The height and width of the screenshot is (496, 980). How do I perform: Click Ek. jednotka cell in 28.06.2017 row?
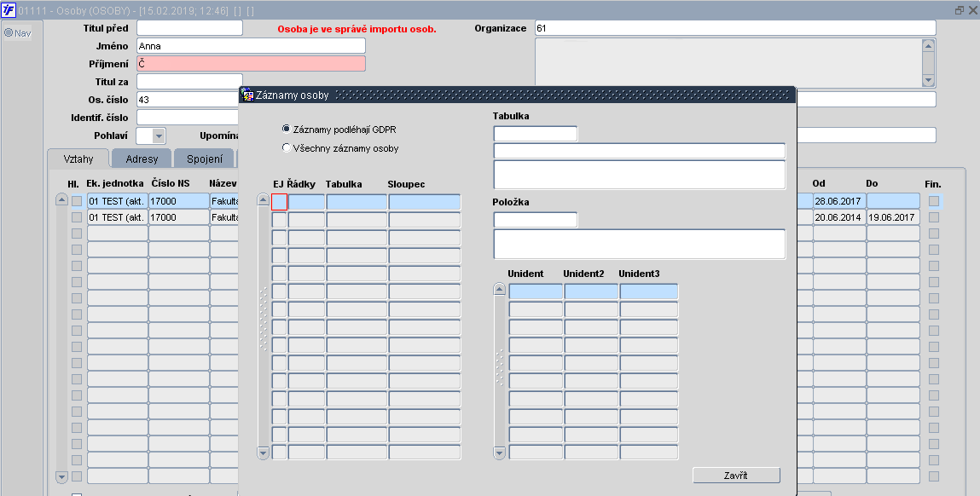click(118, 201)
